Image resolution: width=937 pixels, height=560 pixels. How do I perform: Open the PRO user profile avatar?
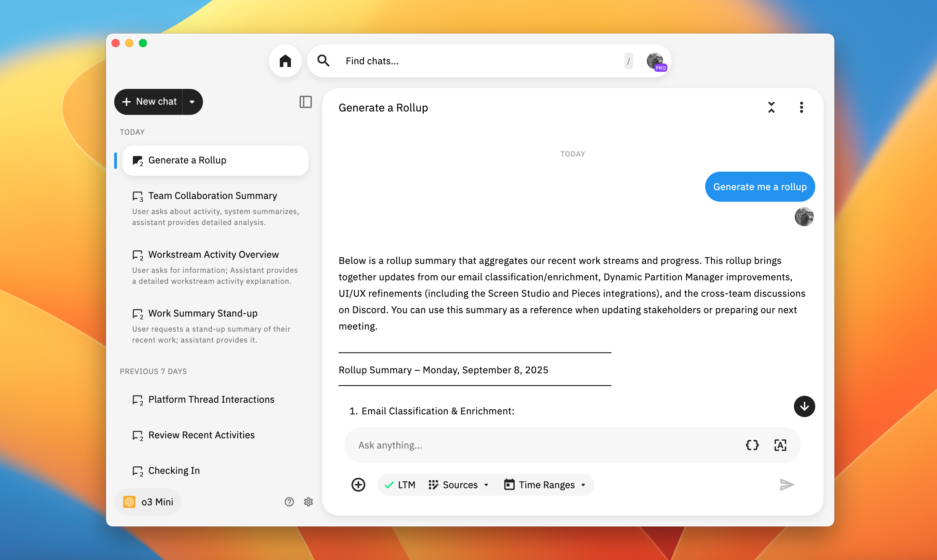(656, 61)
